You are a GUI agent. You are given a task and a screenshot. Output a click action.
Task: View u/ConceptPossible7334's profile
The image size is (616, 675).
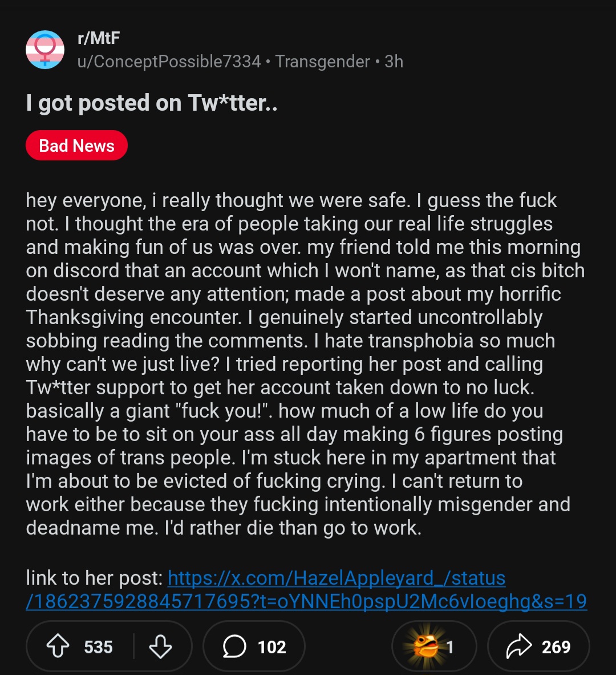(x=169, y=62)
